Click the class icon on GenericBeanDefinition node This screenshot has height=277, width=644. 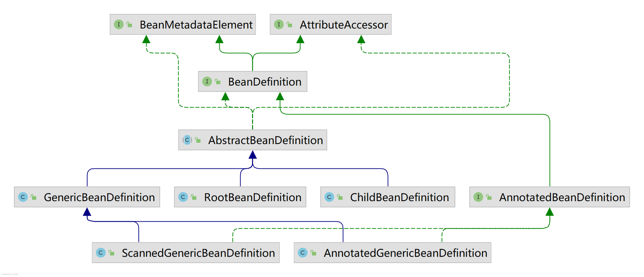pos(23,197)
